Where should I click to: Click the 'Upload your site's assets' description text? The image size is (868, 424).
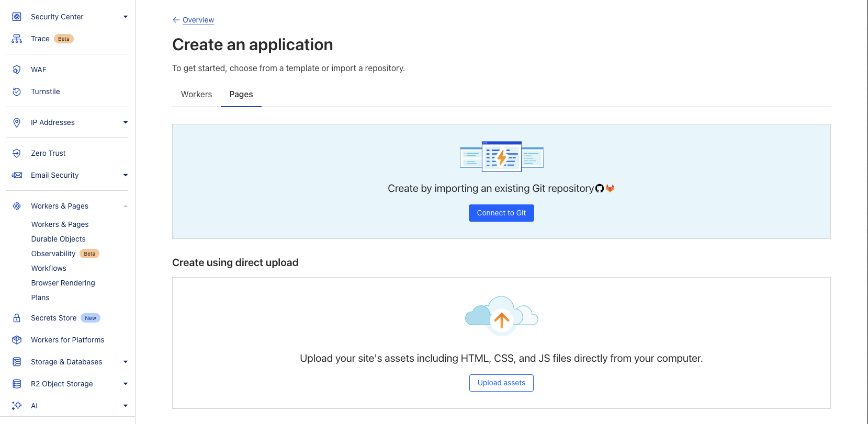tap(501, 358)
